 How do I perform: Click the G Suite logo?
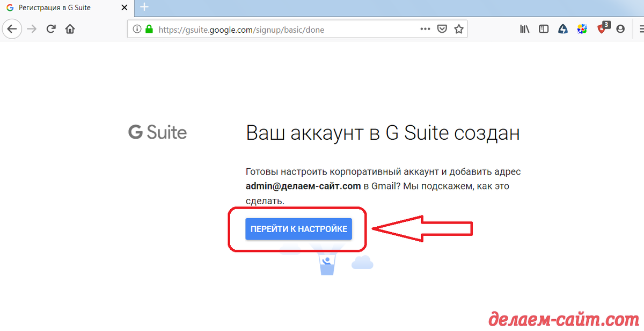pyautogui.click(x=157, y=132)
